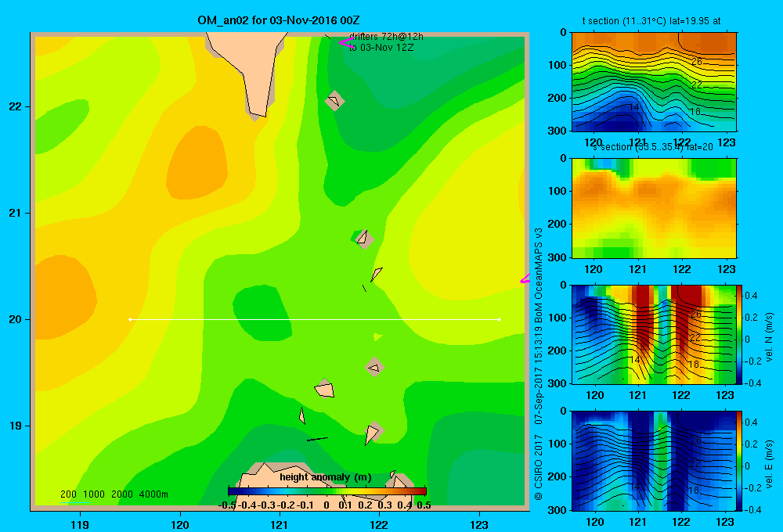Click latitude label 19 on the main map axis
This screenshot has height=532, width=783.
[x=15, y=426]
